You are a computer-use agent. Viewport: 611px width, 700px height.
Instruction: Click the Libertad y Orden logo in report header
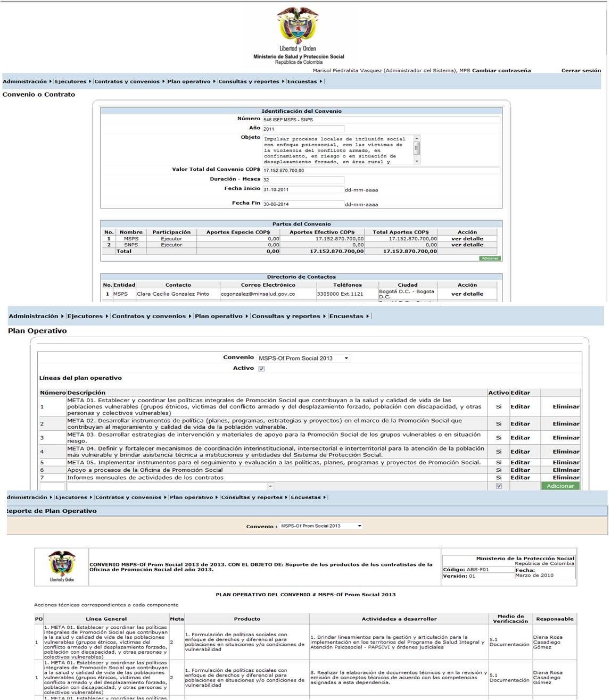coord(62,566)
